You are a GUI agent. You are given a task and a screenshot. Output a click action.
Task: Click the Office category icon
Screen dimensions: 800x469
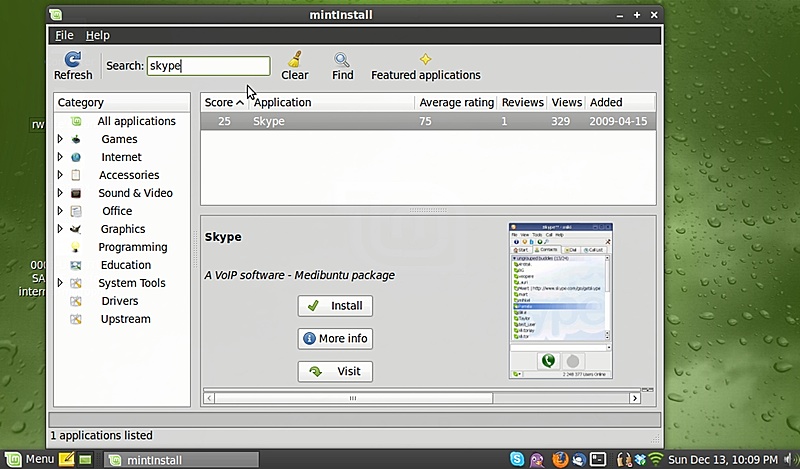click(x=76, y=211)
